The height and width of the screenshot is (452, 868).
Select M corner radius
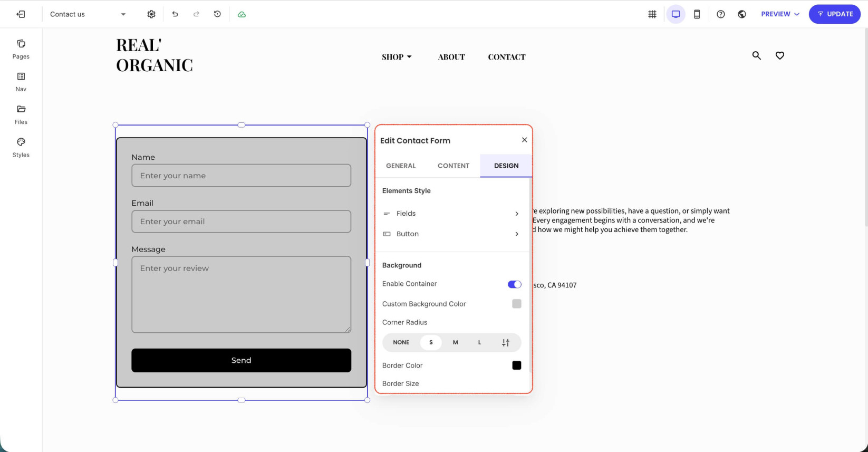(456, 342)
